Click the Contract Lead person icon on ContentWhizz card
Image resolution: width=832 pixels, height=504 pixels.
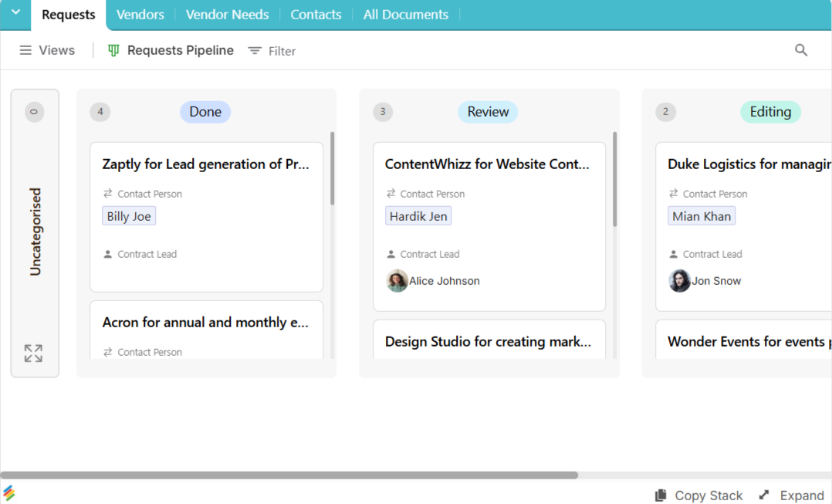coord(391,254)
